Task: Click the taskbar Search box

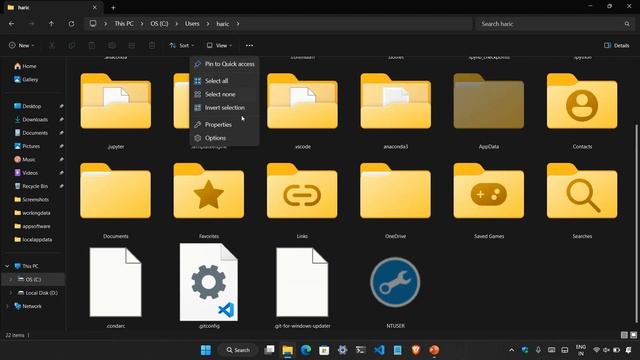Action: pos(238,350)
